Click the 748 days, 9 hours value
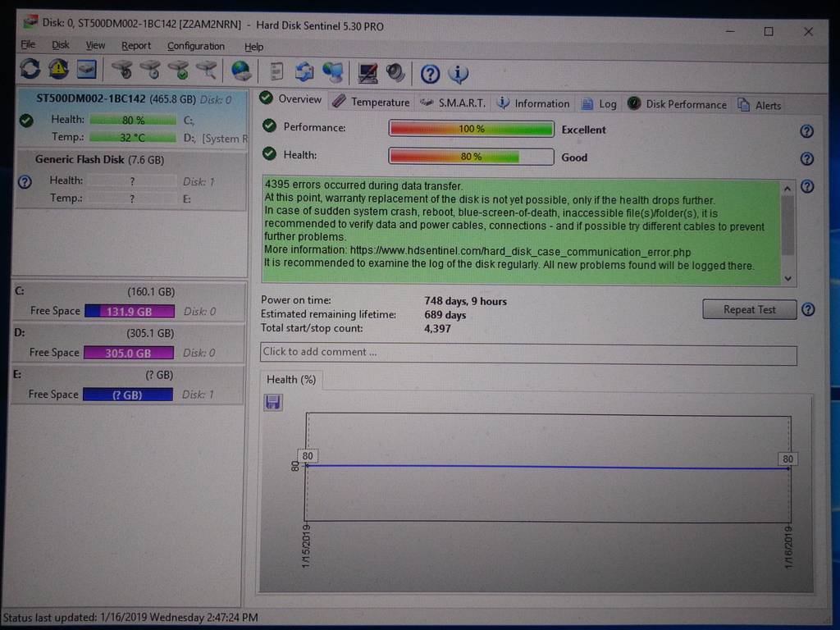Screen dimensions: 840x630 click(x=466, y=301)
